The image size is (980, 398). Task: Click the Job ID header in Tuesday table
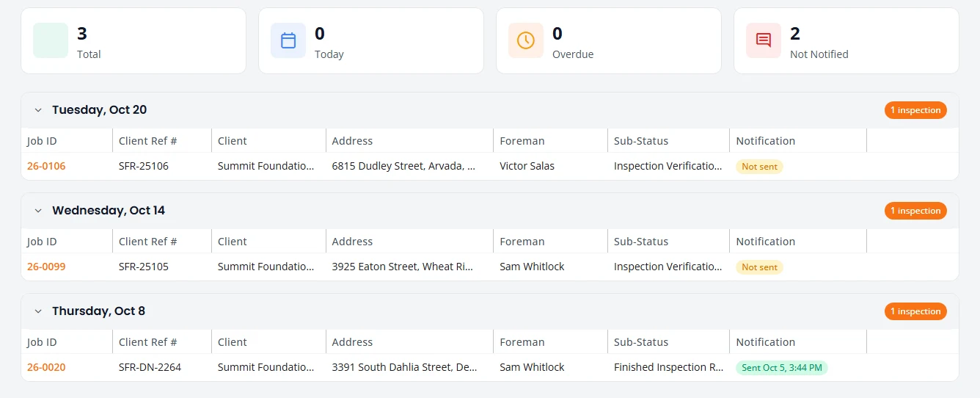[x=42, y=141]
